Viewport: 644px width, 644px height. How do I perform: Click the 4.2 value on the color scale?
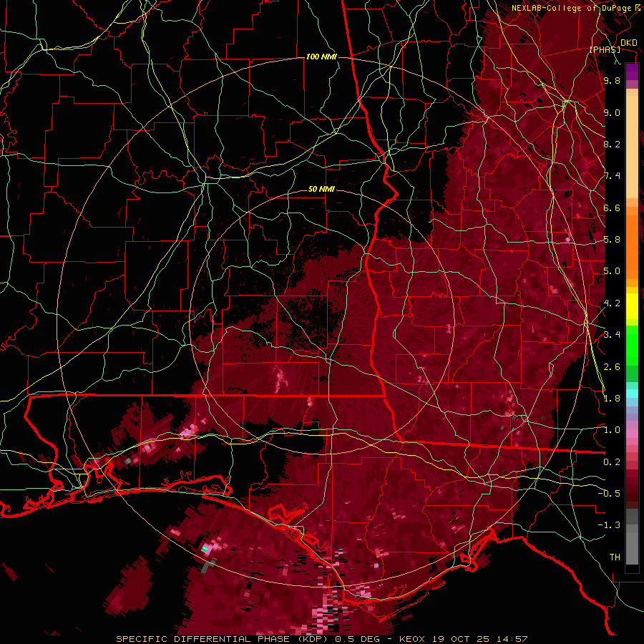pos(612,303)
